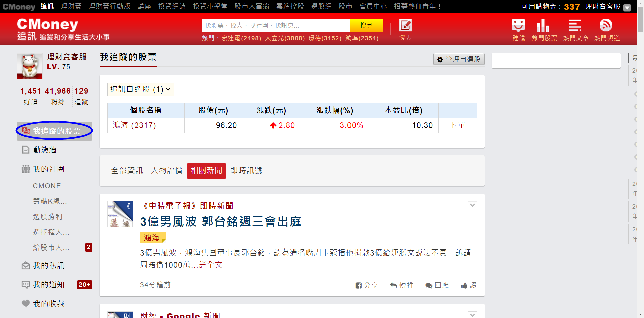Open 理財寶 in the top menu
Image resolution: width=644 pixels, height=318 pixels.
(x=71, y=6)
